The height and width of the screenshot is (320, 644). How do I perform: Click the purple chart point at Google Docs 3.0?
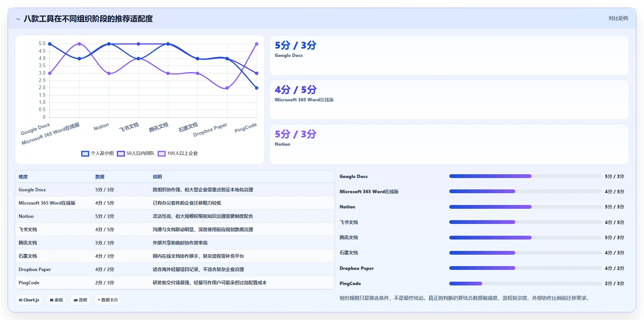pyautogui.click(x=50, y=73)
